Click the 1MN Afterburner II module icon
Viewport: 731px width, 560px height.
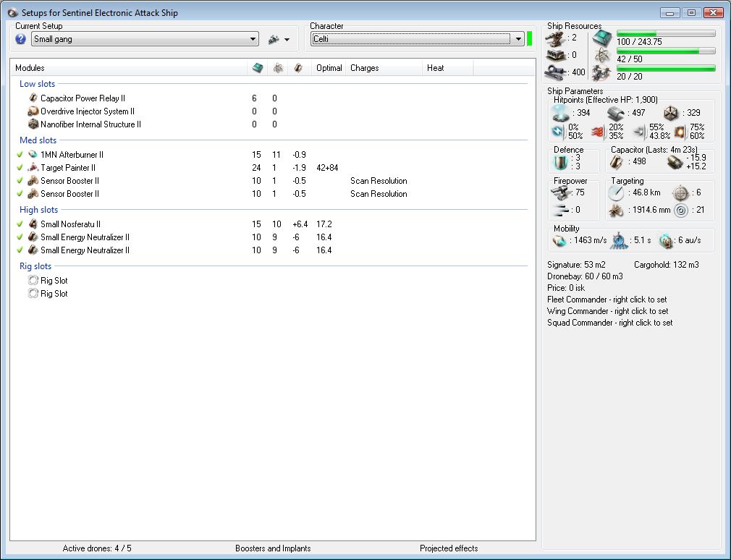[33, 155]
